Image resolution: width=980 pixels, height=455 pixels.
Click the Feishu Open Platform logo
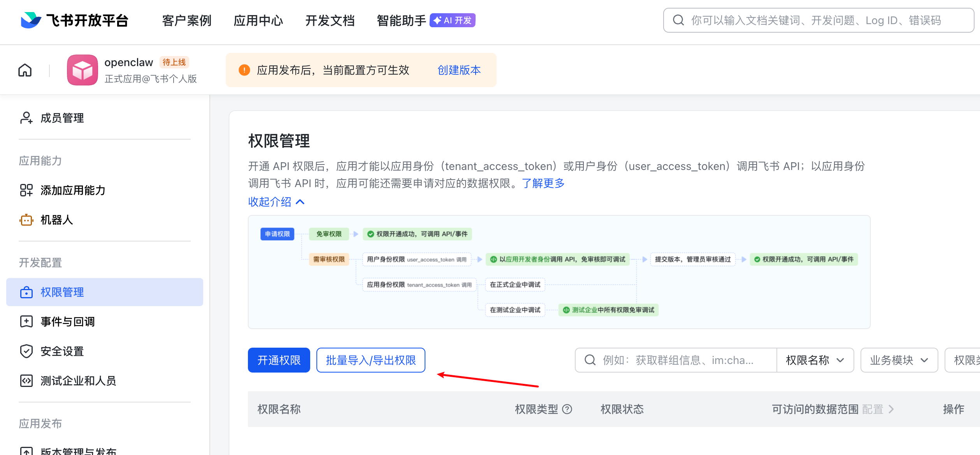tap(74, 20)
